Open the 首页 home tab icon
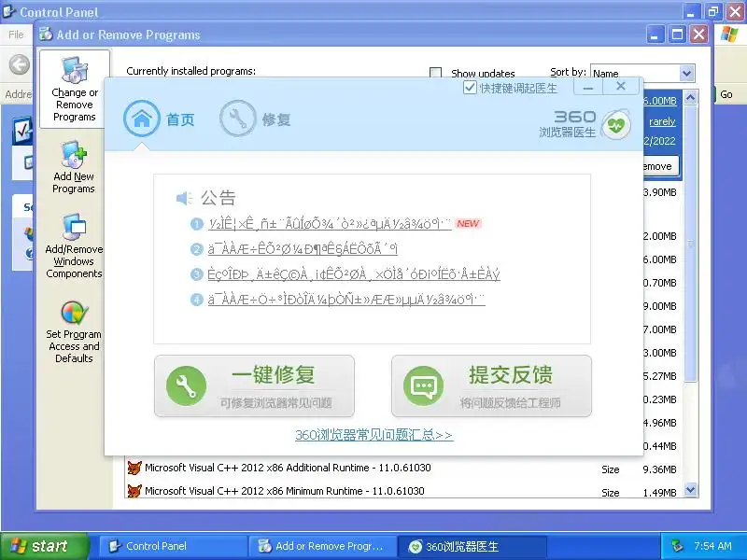Screen dimensions: 747x560 tap(142, 119)
